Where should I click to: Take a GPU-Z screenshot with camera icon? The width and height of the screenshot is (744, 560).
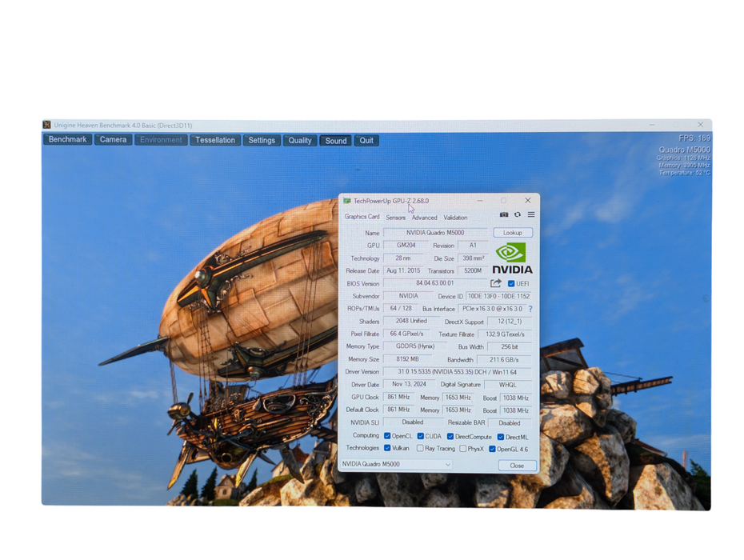[504, 214]
